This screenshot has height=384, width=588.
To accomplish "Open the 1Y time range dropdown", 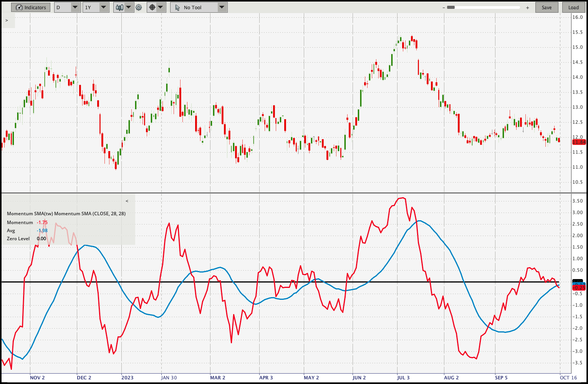I will [96, 7].
